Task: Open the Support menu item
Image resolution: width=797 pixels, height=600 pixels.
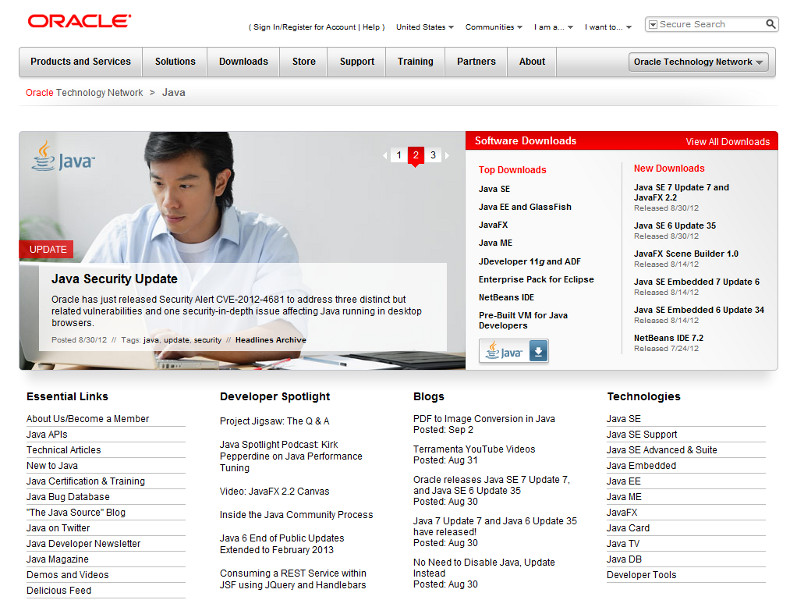Action: coord(357,62)
